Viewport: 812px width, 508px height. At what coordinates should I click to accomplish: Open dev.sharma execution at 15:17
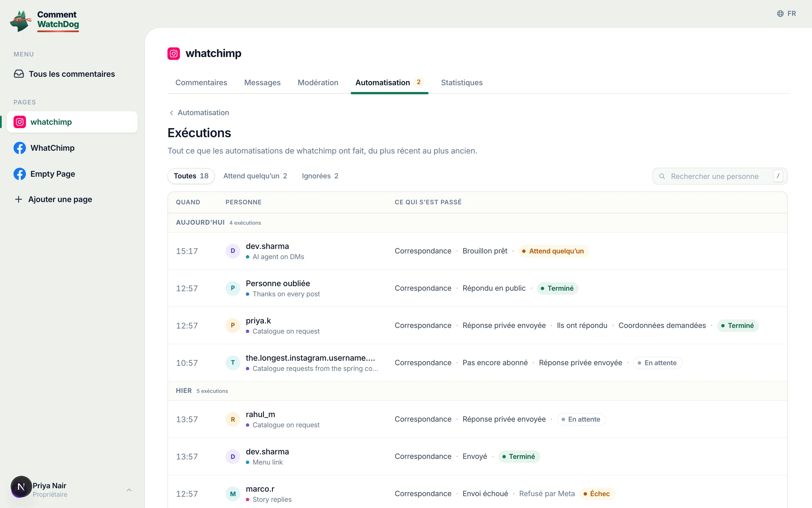click(x=477, y=251)
